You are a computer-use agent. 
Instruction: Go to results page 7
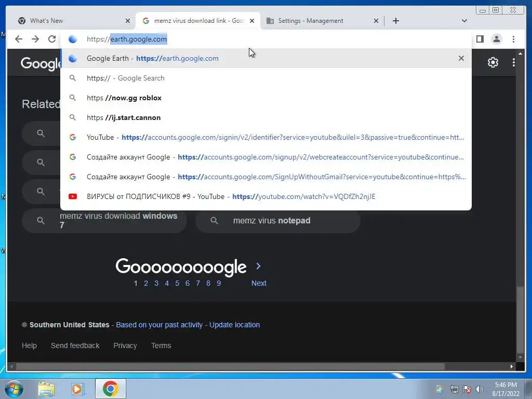pos(198,283)
